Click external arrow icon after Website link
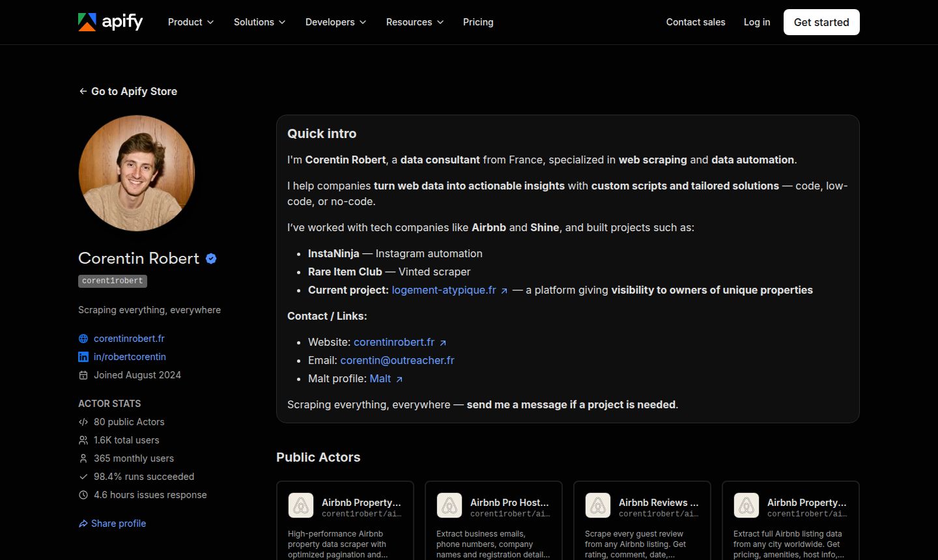Screen dimensions: 938x560 pos(443,343)
